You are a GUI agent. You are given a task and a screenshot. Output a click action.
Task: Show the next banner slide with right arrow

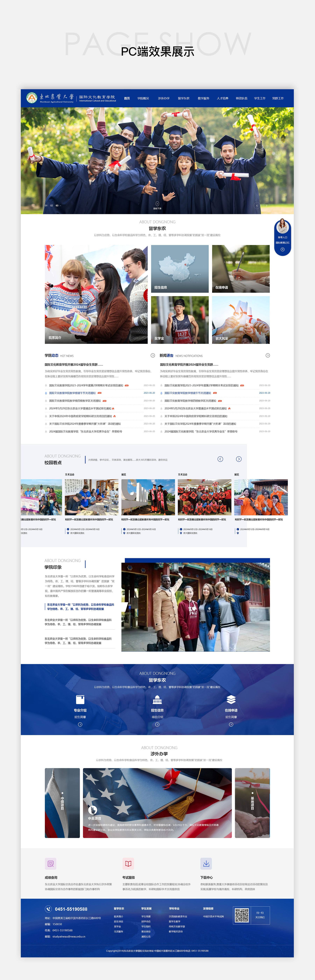(266, 205)
